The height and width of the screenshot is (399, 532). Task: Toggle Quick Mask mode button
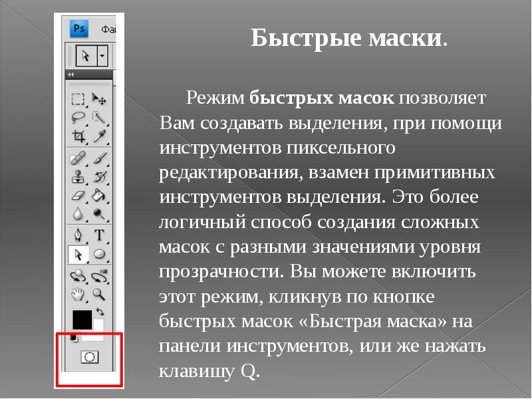[x=88, y=357]
